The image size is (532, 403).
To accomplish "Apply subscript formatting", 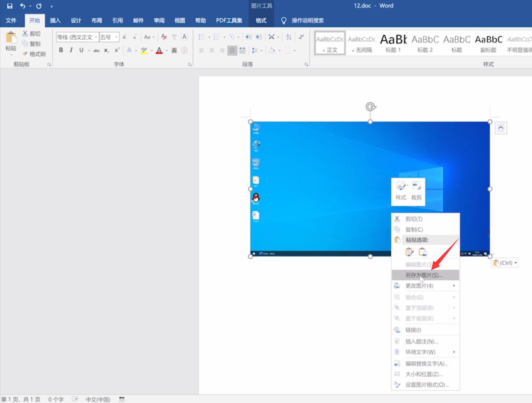I will pos(106,50).
